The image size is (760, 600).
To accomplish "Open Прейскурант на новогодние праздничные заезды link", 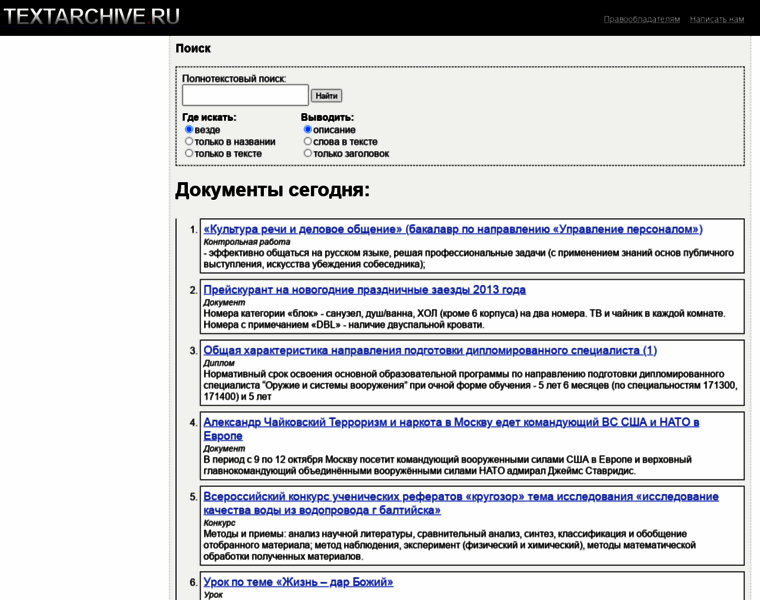I will pos(364,290).
